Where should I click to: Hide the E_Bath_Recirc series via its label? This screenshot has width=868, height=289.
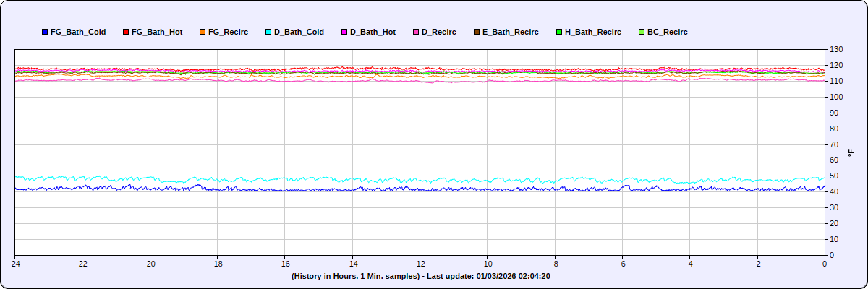[511, 33]
